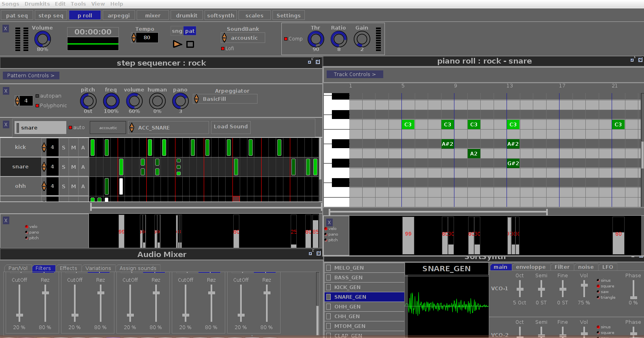644x338 pixels.
Task: Mute the kick track with M
Action: click(74, 148)
